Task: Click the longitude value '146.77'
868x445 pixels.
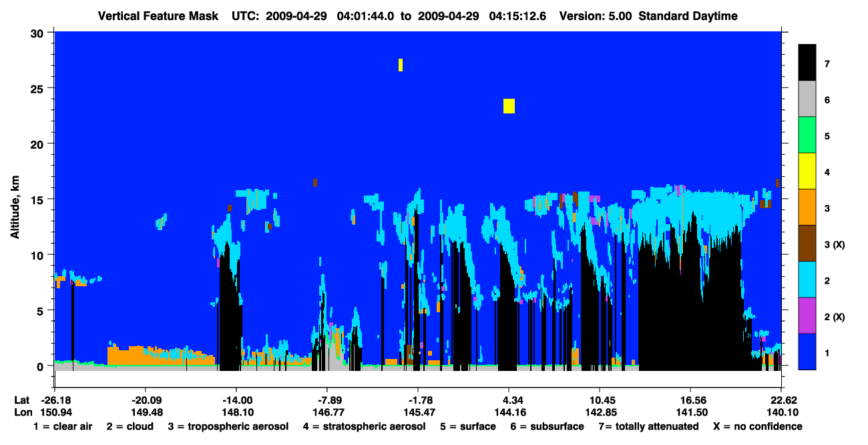Action: [x=327, y=412]
